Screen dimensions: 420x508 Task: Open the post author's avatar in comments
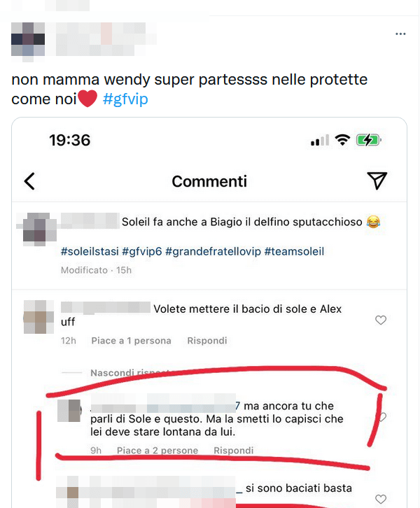click(x=36, y=230)
